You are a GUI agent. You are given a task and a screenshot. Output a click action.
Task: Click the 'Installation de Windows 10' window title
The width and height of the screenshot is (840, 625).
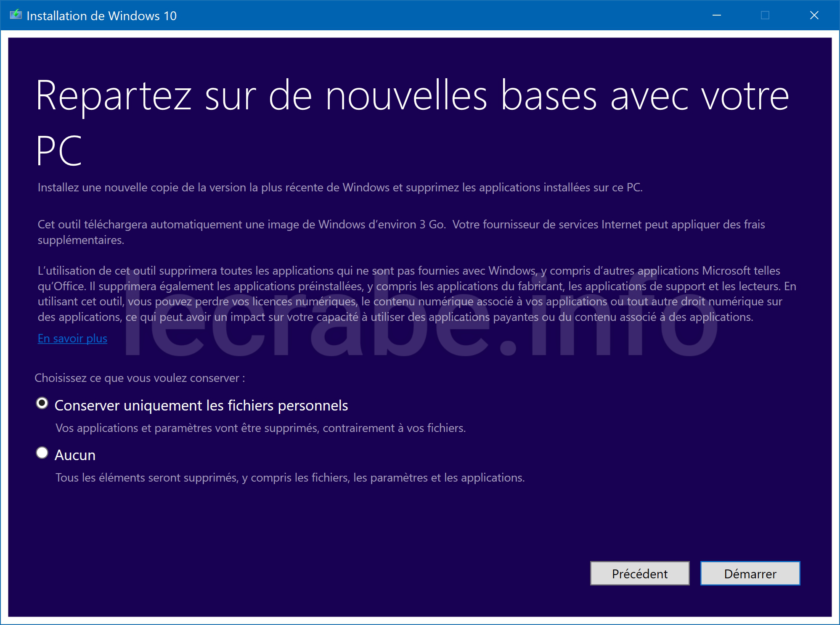coord(101,16)
